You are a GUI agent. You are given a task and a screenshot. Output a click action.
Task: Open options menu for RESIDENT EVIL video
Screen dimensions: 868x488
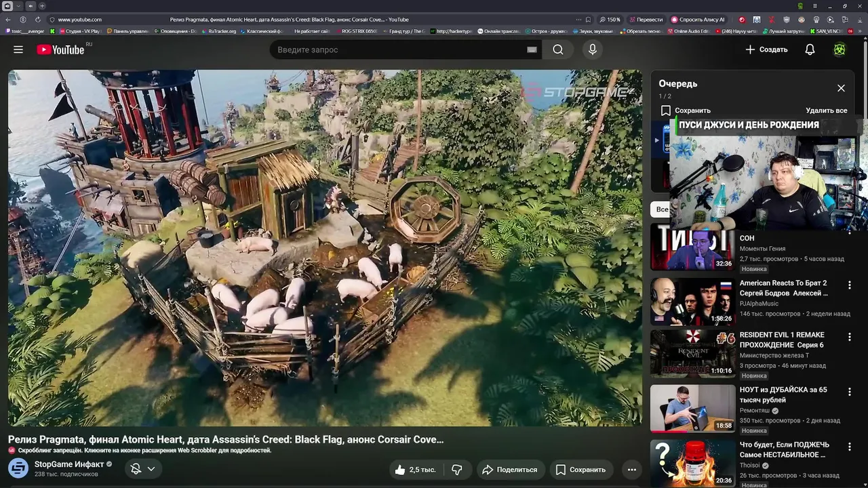pyautogui.click(x=849, y=337)
